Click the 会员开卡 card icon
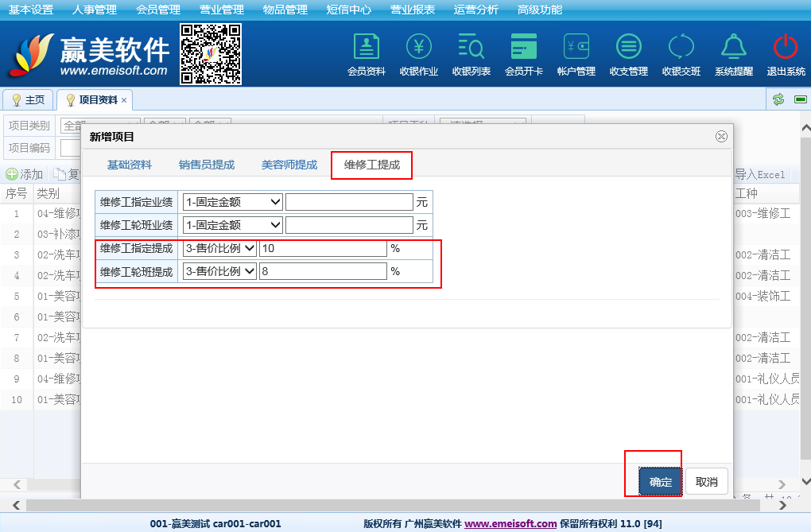The image size is (811, 532). pyautogui.click(x=523, y=48)
